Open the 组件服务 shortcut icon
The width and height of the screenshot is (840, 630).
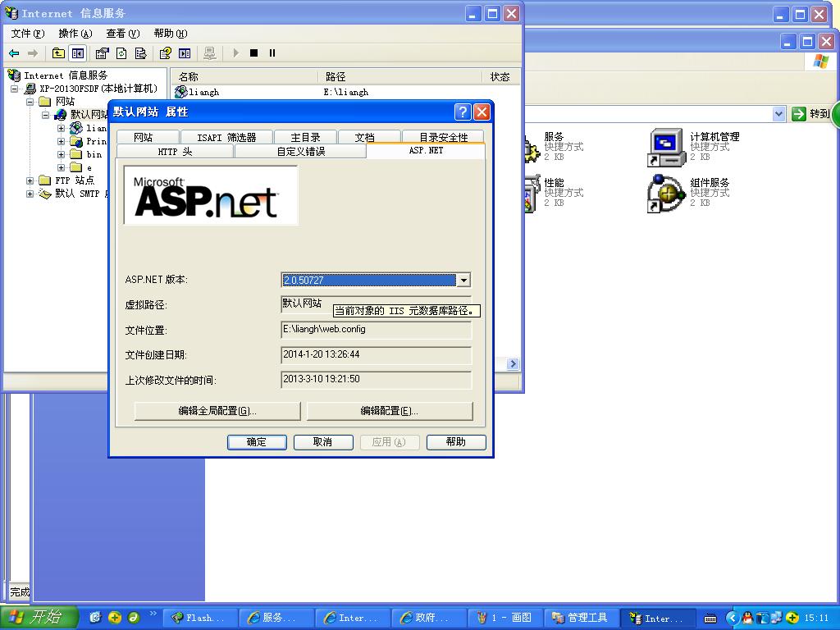point(666,193)
